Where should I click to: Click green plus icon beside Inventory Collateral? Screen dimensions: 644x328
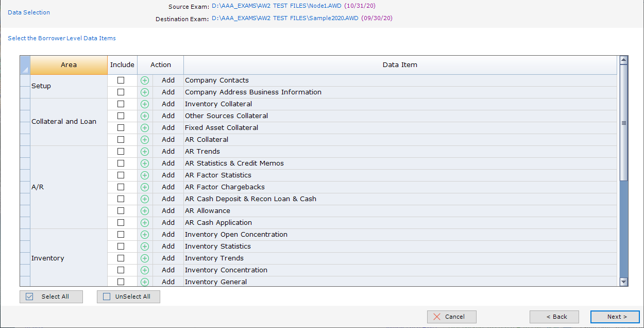(x=145, y=104)
